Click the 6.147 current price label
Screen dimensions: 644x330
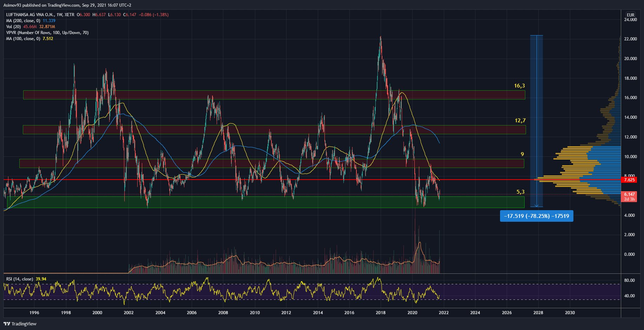[x=629, y=194]
